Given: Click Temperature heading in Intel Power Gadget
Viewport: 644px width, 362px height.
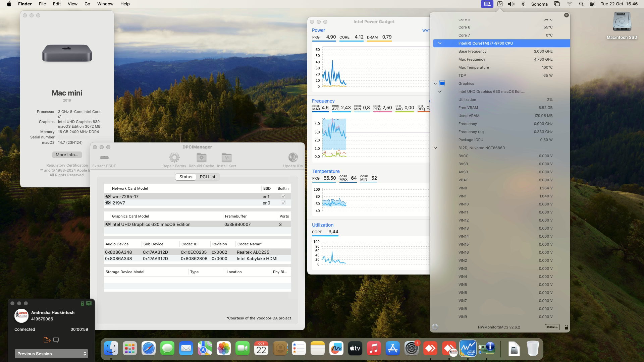Looking at the screenshot, I should tap(326, 171).
